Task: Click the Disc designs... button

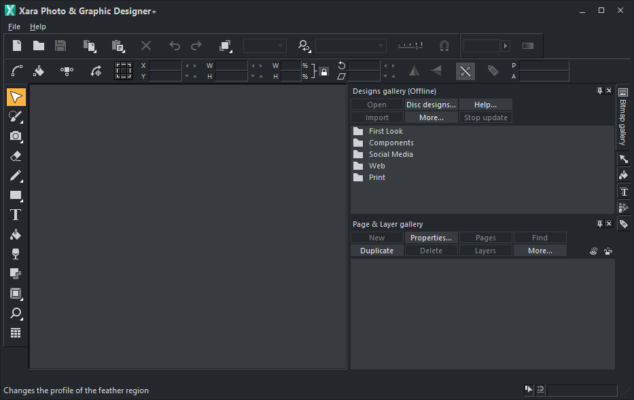Action: (431, 105)
